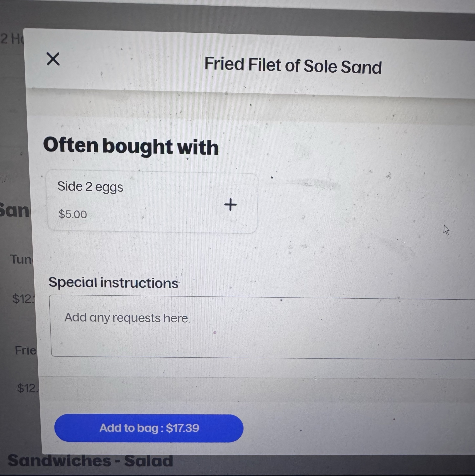Open the Sandwiches - Salad section heading
The height and width of the screenshot is (476, 475).
[90, 461]
